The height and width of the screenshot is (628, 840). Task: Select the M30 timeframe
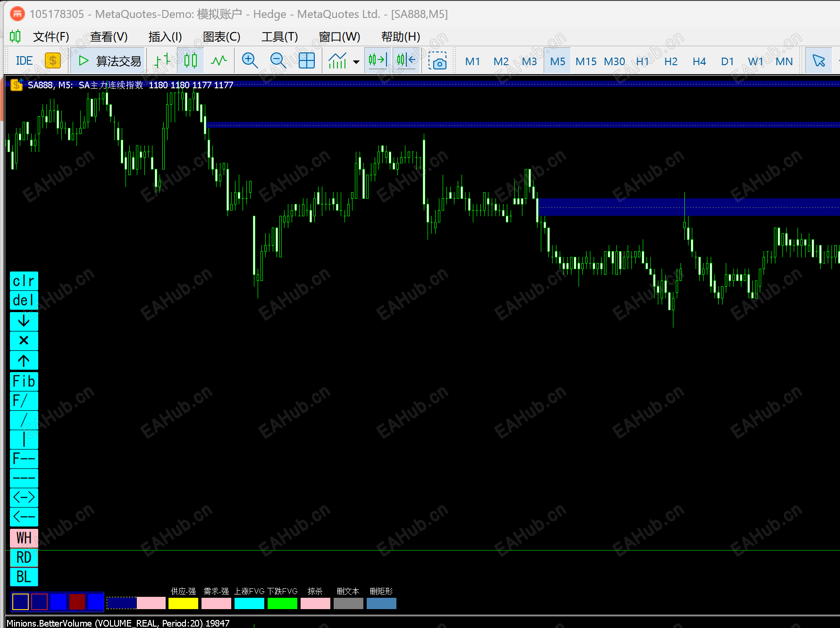614,61
